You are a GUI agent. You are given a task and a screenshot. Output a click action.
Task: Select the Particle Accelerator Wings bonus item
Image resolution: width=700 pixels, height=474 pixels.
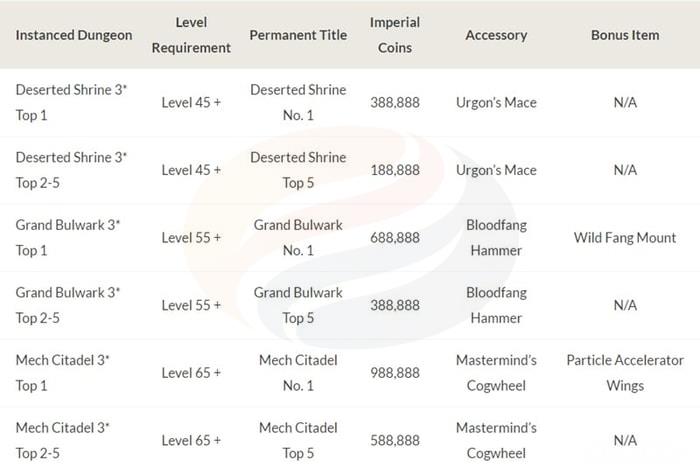pyautogui.click(x=625, y=373)
